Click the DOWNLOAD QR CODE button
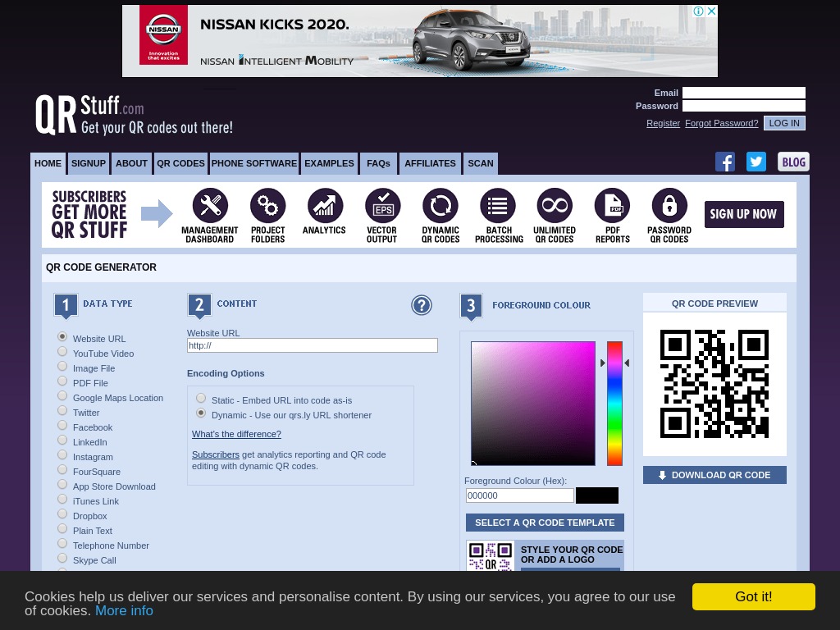Image resolution: width=840 pixels, height=630 pixels. coord(714,475)
